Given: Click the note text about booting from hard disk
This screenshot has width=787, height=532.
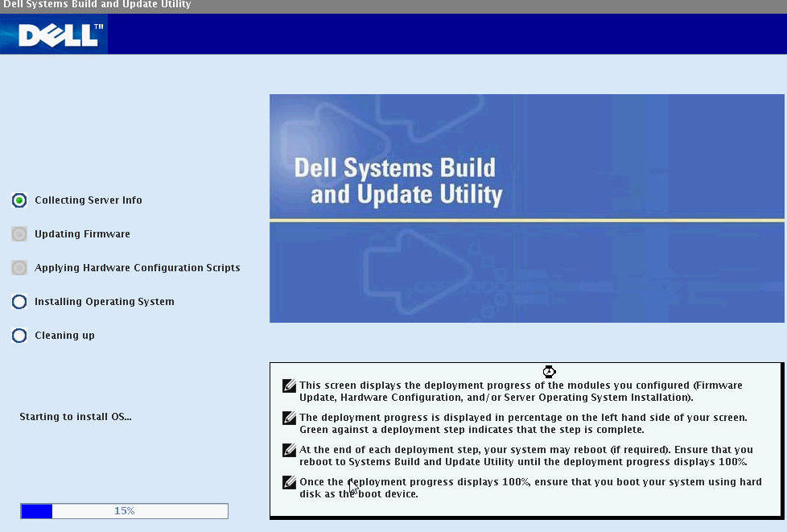Looking at the screenshot, I should click(530, 488).
